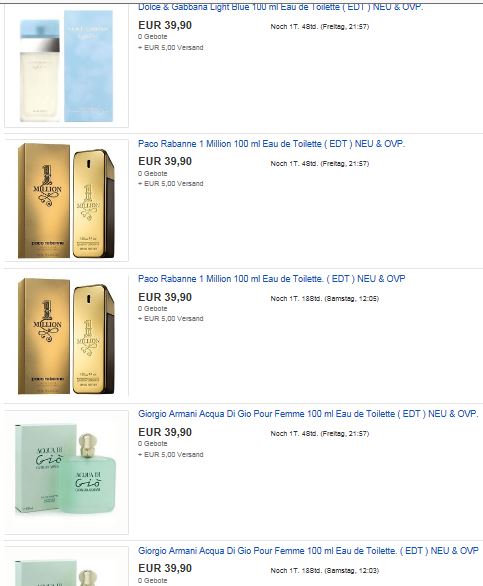483x586 pixels.
Task: Open Giorgio Armani Acqua Di Gio listing ending Freitag
Action: (x=308, y=414)
